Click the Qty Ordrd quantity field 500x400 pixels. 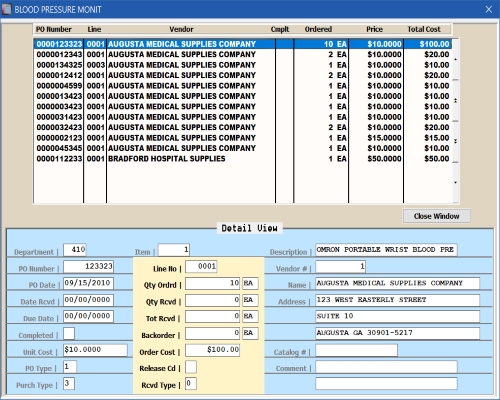click(212, 283)
